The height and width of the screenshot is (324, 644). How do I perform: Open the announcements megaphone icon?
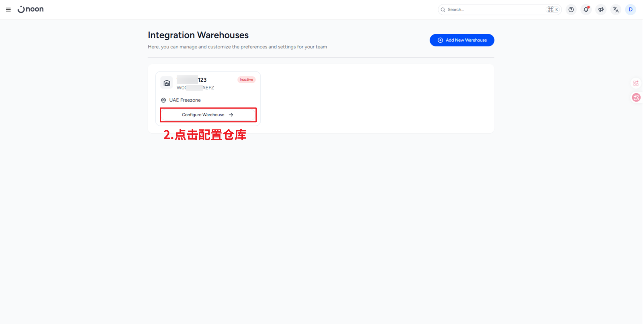point(601,9)
